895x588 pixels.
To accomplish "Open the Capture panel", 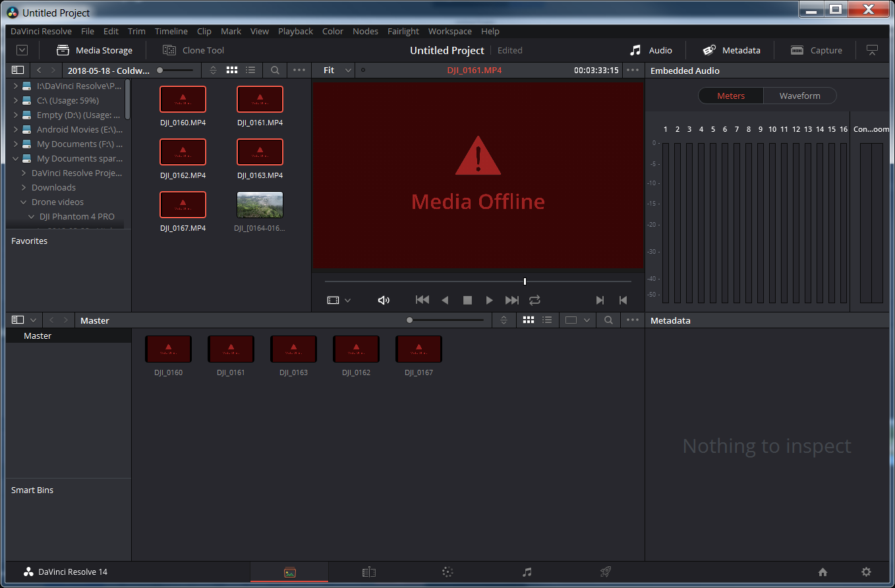I will (x=816, y=50).
